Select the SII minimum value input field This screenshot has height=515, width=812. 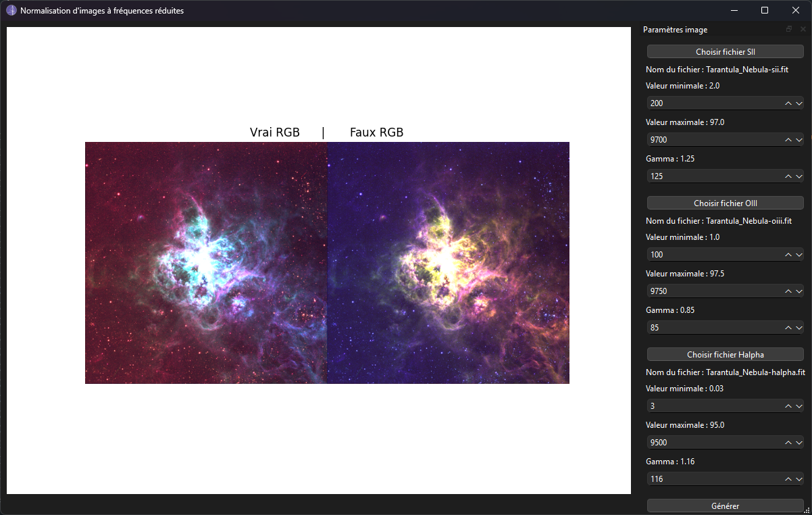point(709,103)
